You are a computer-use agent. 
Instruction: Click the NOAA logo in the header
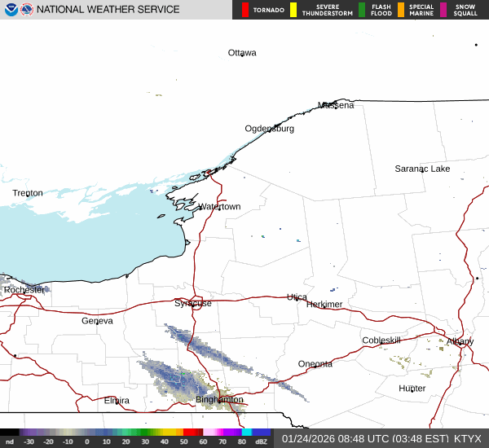10,10
